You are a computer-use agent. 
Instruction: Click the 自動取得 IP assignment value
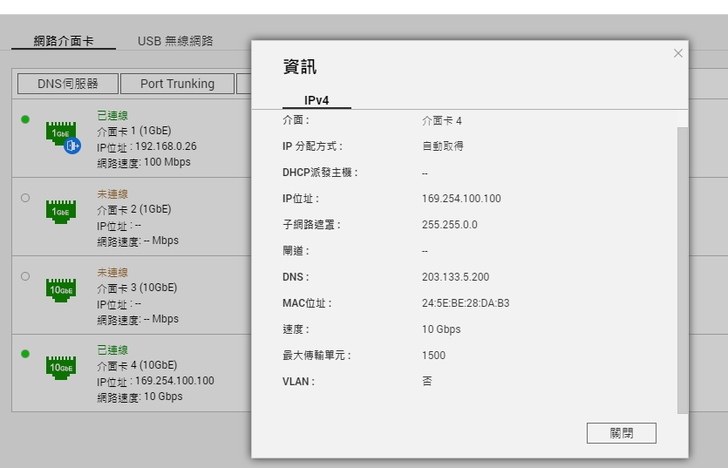[442, 146]
